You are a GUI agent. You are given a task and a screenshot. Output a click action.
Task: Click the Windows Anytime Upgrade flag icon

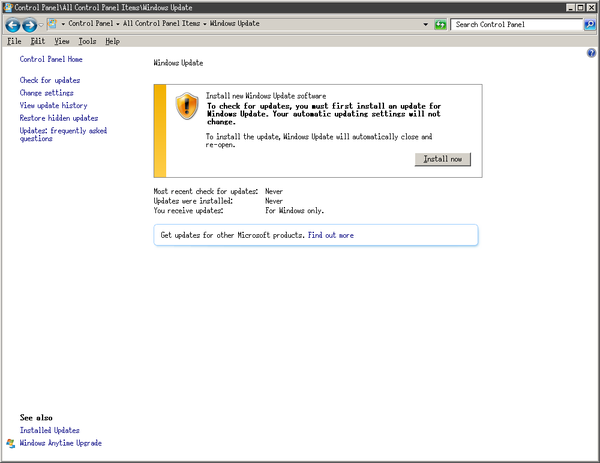pos(11,443)
